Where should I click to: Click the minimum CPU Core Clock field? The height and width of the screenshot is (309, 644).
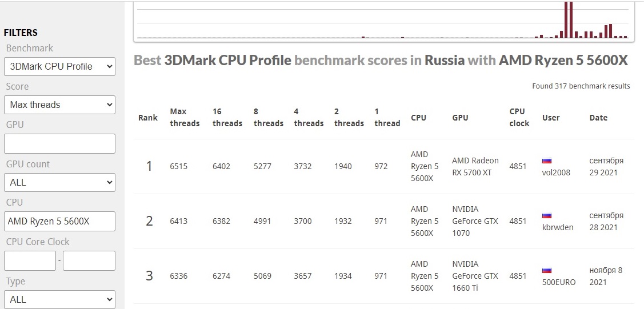point(30,260)
